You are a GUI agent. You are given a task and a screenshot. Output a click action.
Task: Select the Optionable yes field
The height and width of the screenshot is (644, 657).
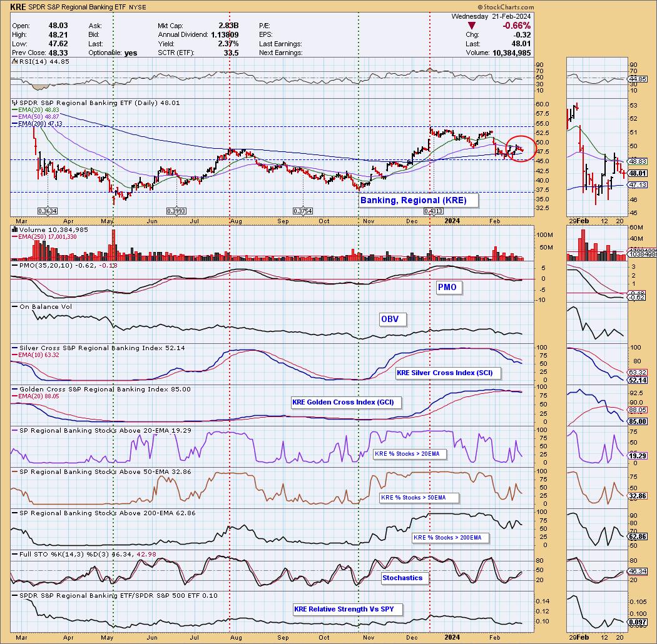[113, 53]
